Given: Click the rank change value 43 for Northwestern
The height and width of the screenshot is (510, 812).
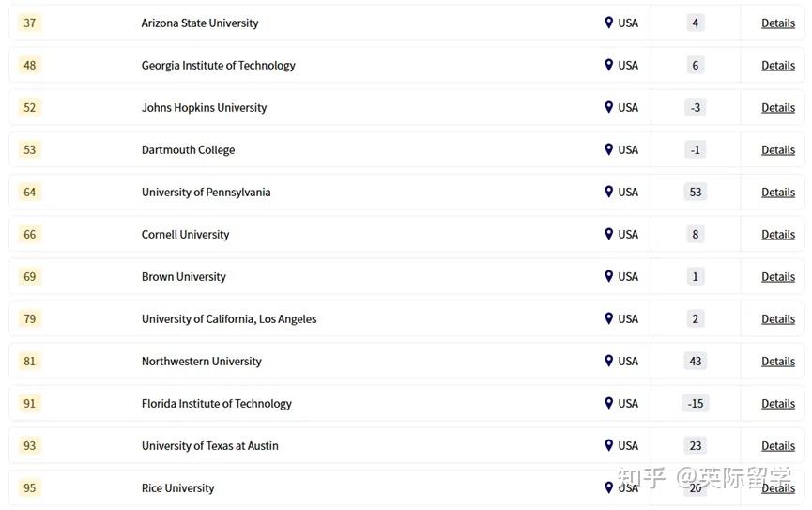Looking at the screenshot, I should click(x=696, y=361).
